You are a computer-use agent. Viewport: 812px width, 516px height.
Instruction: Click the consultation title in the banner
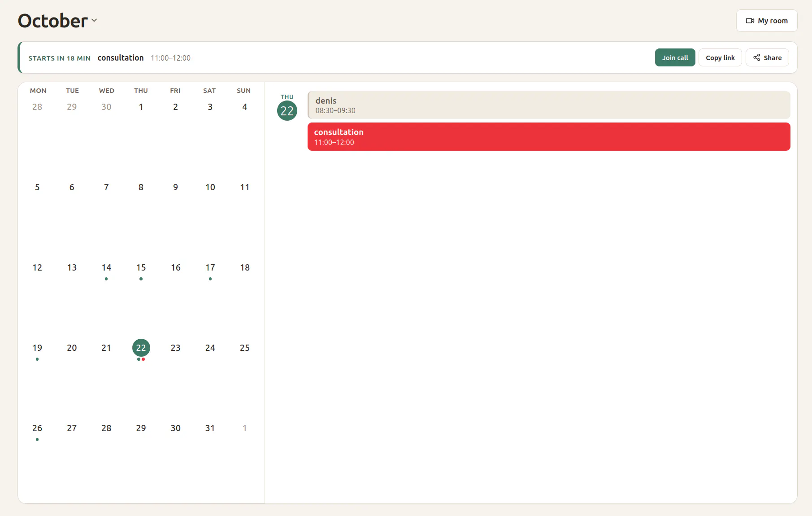point(121,58)
